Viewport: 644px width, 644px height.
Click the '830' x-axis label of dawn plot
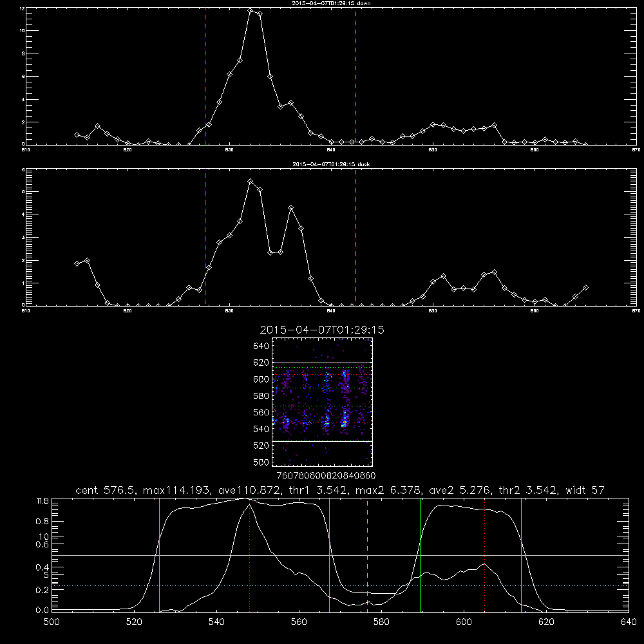point(229,150)
